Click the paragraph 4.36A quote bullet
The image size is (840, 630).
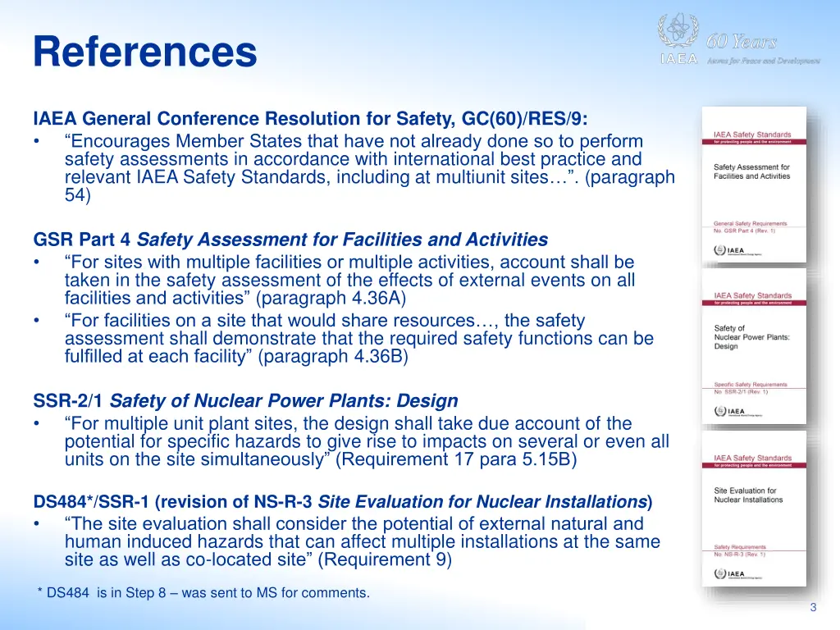(x=349, y=280)
